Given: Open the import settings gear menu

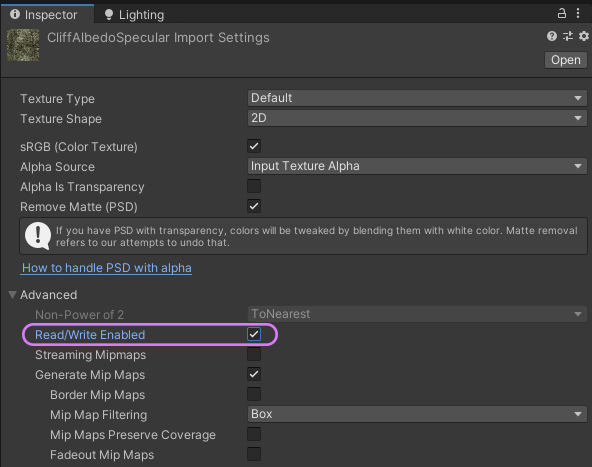Looking at the screenshot, I should (x=584, y=36).
